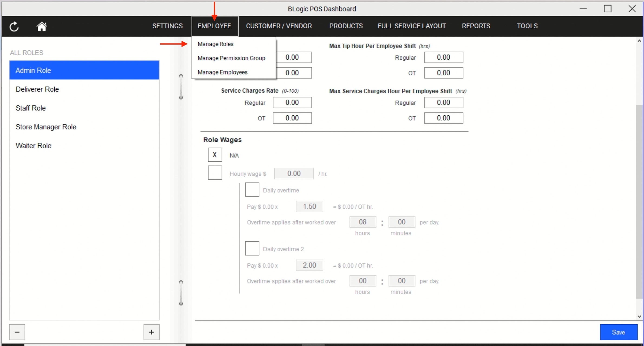Open the SETTINGS menu
The width and height of the screenshot is (644, 346).
pos(167,26)
